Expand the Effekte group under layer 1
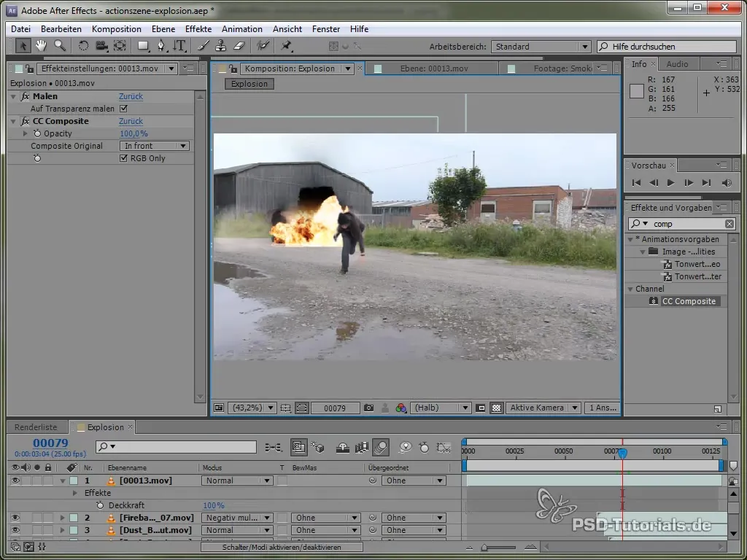Screen dimensions: 747x560 tap(75, 493)
